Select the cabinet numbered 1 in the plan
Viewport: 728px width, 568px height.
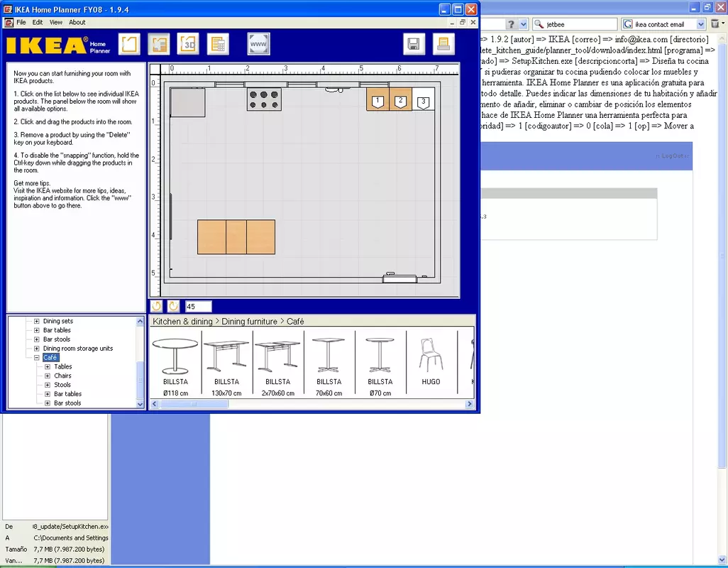click(x=378, y=99)
